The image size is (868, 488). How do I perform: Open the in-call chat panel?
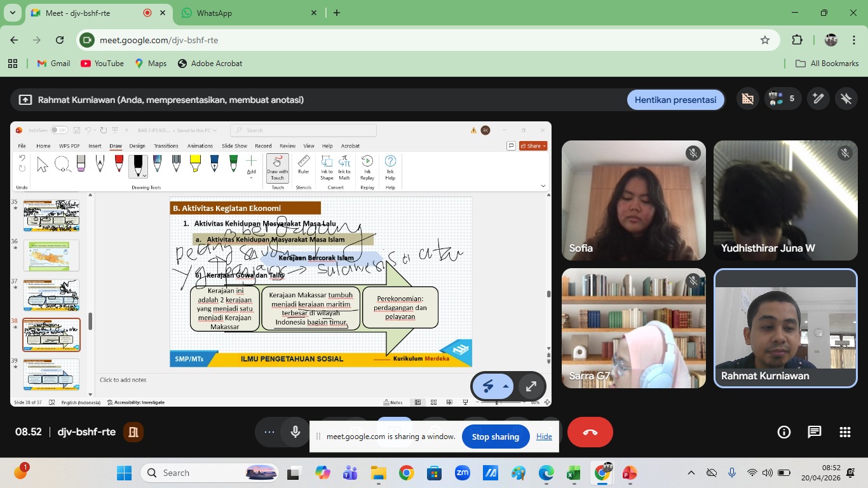(x=815, y=432)
